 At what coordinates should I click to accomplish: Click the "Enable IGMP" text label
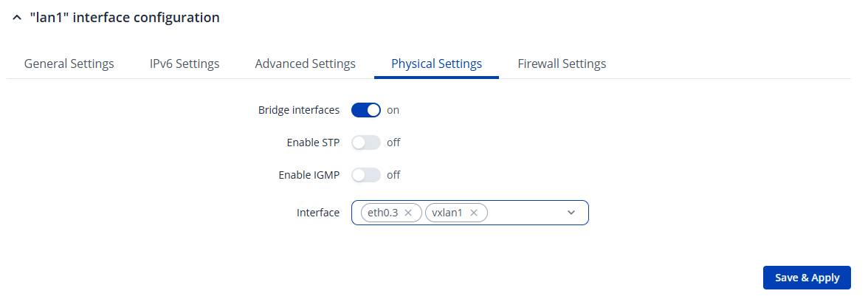coord(309,175)
